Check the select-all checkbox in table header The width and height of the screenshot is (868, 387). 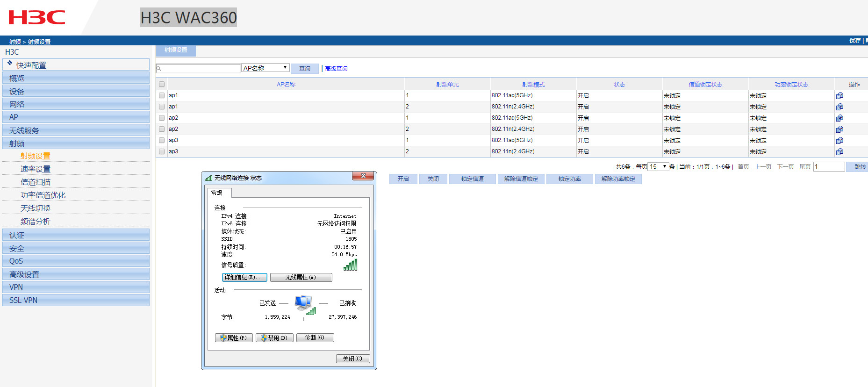point(162,85)
